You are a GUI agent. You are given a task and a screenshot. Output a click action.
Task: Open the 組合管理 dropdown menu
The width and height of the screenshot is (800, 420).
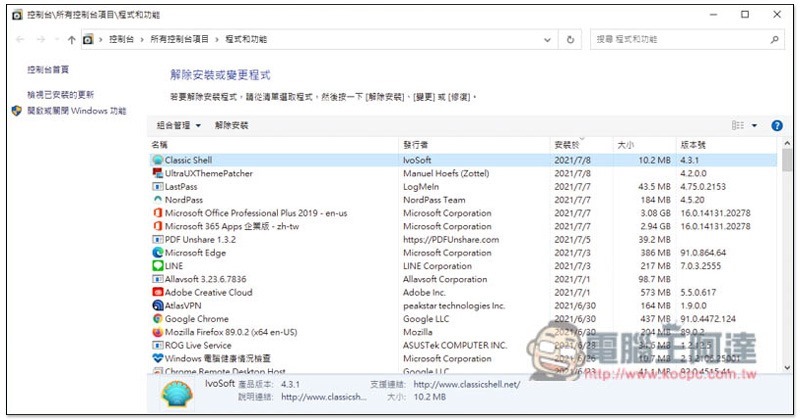point(179,126)
